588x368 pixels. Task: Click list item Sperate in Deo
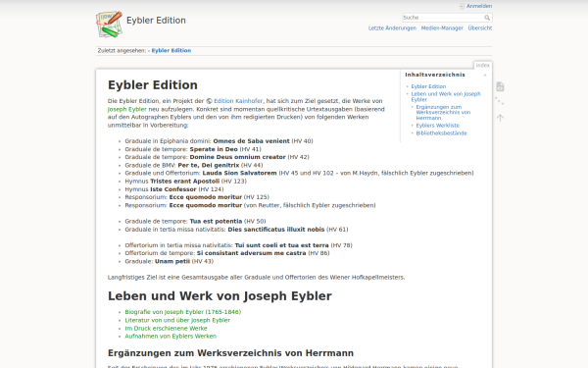coord(193,149)
